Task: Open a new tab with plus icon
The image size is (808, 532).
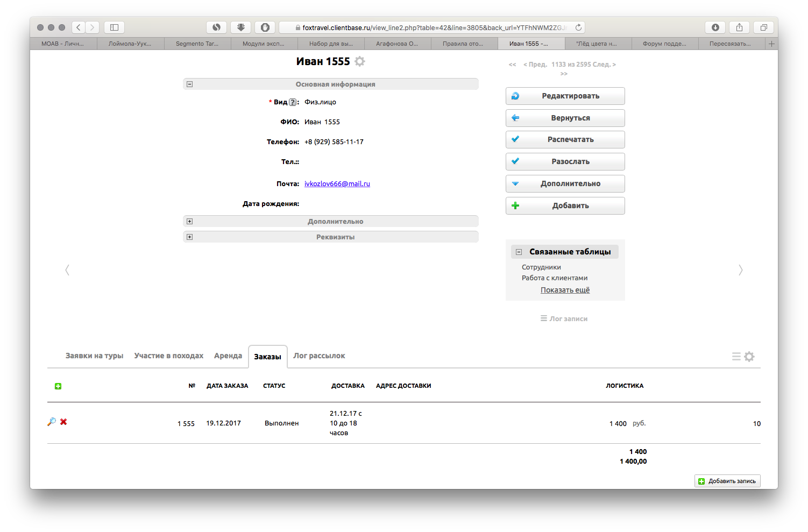Action: 771,44
